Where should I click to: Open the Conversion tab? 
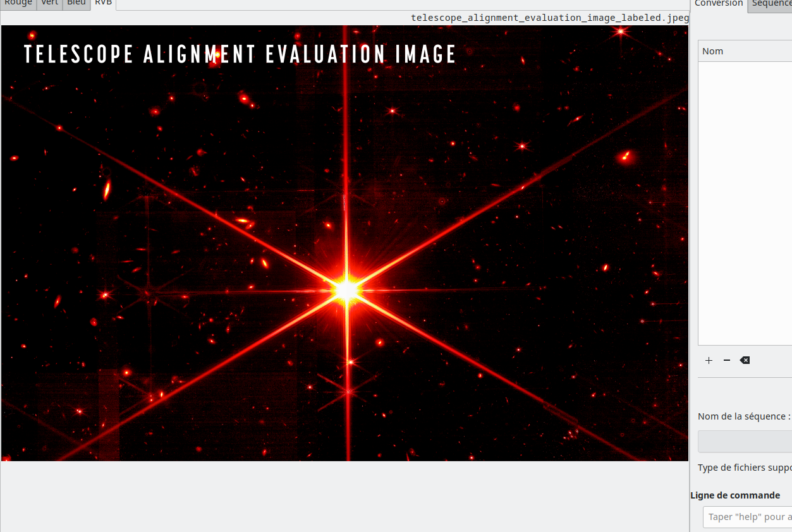718,3
